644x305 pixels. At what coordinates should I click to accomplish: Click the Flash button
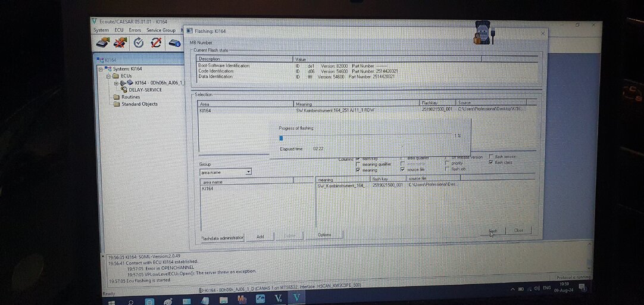click(x=493, y=231)
